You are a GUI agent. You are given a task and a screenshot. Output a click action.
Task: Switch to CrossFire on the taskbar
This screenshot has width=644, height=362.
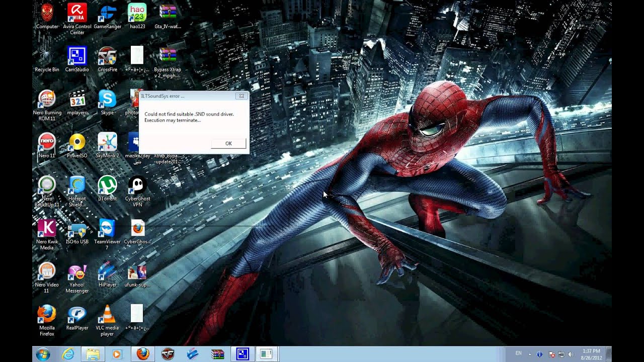click(168, 354)
